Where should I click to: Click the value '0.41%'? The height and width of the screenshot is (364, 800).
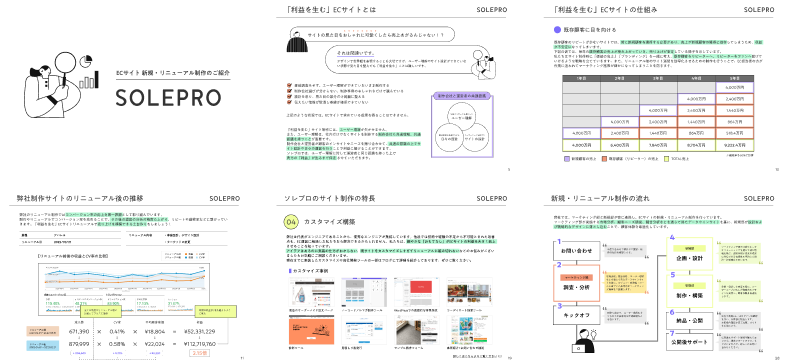click(117, 332)
